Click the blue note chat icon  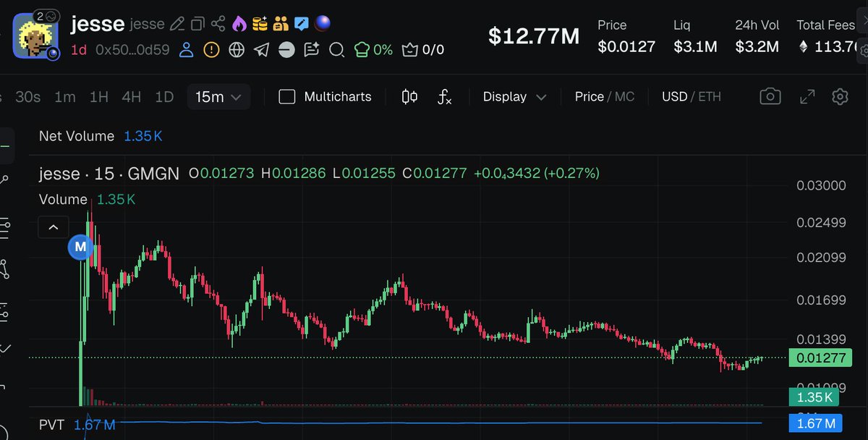click(x=302, y=24)
